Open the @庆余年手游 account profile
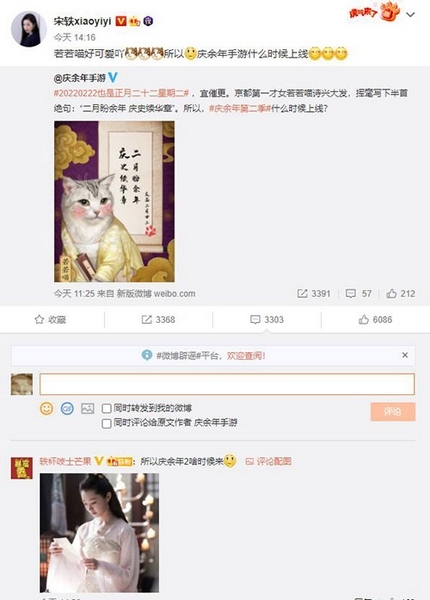 80,78
